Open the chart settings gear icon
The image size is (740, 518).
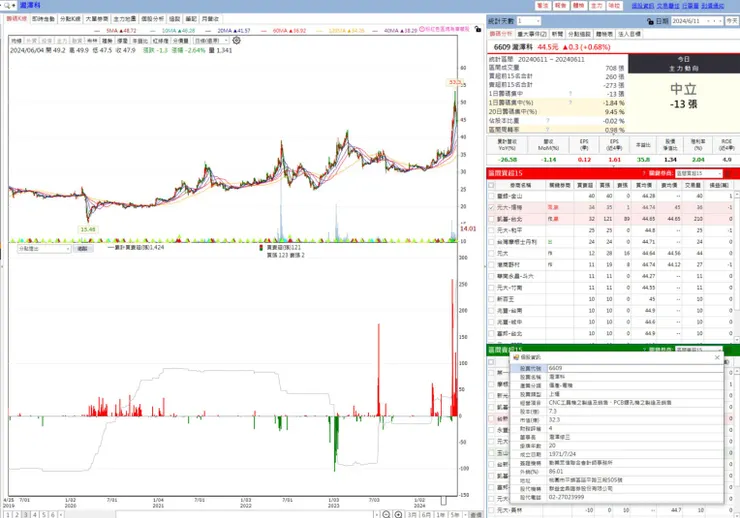pyautogui.click(x=236, y=41)
